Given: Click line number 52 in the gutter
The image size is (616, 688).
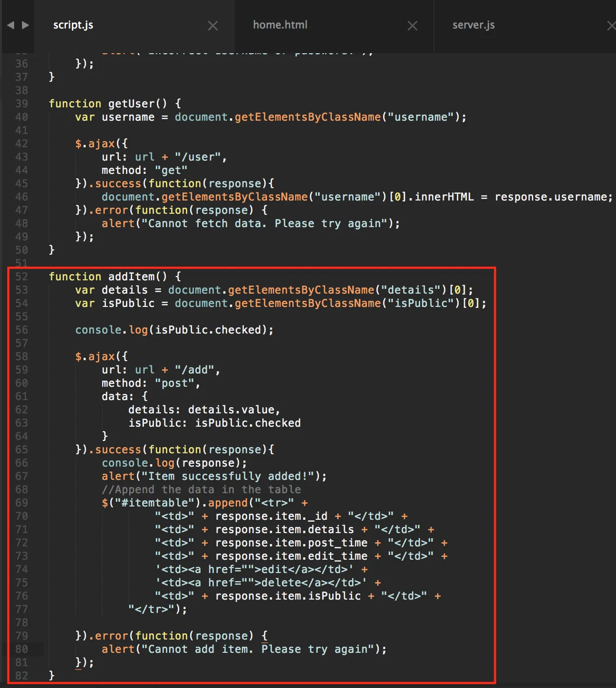Looking at the screenshot, I should point(21,277).
